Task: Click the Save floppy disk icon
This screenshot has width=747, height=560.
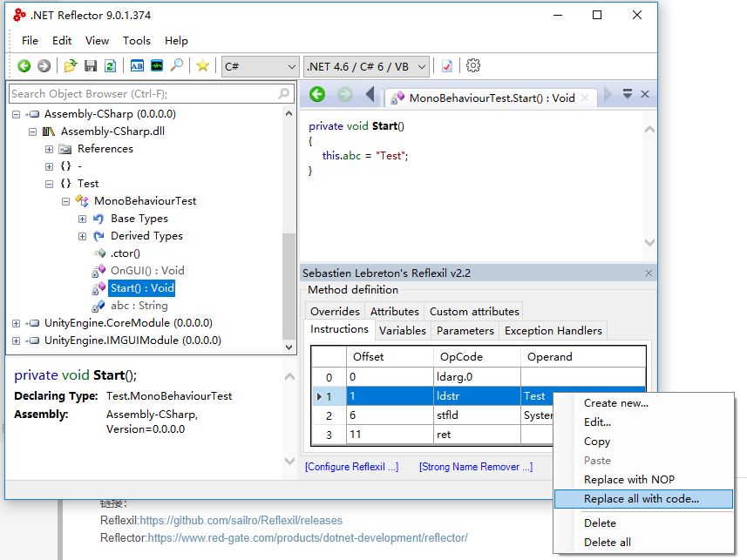Action: coord(91,65)
